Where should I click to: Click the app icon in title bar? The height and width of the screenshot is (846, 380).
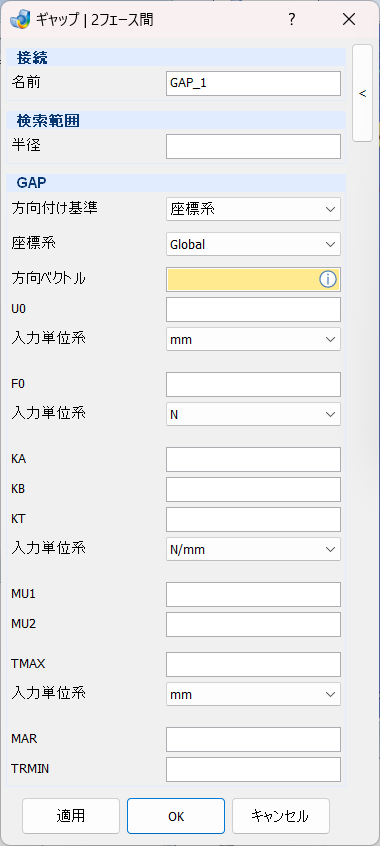click(20, 20)
